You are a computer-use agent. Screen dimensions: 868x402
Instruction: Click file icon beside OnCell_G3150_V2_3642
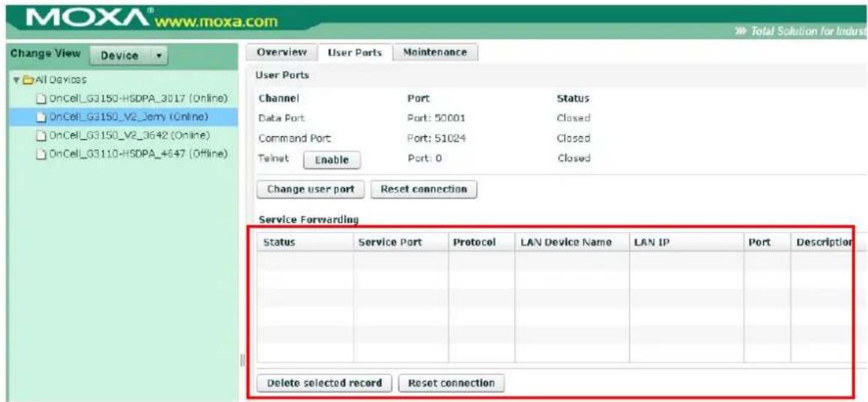pos(40,135)
